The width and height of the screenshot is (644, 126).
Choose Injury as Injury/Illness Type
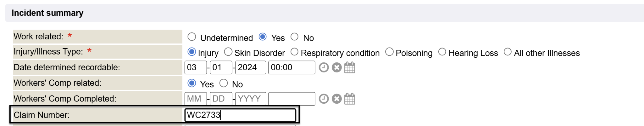(192, 52)
